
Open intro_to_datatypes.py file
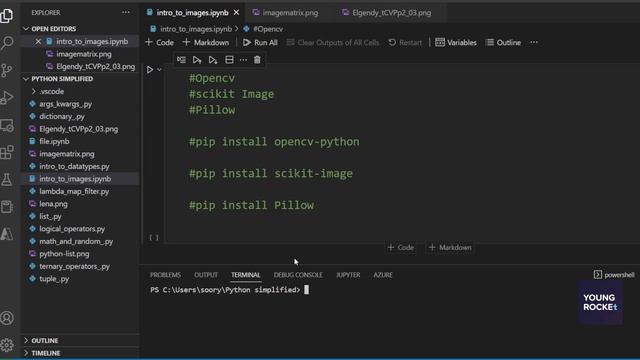[x=74, y=167]
